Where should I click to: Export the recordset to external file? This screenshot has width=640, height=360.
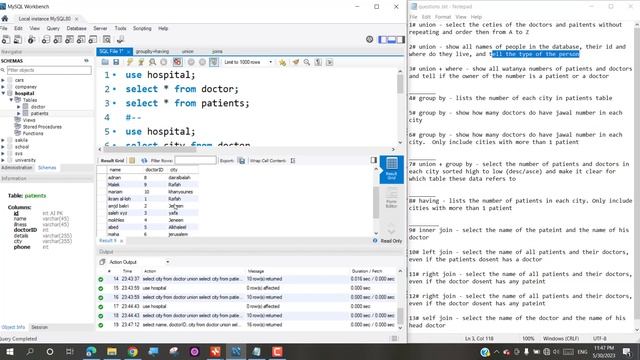pos(242,160)
